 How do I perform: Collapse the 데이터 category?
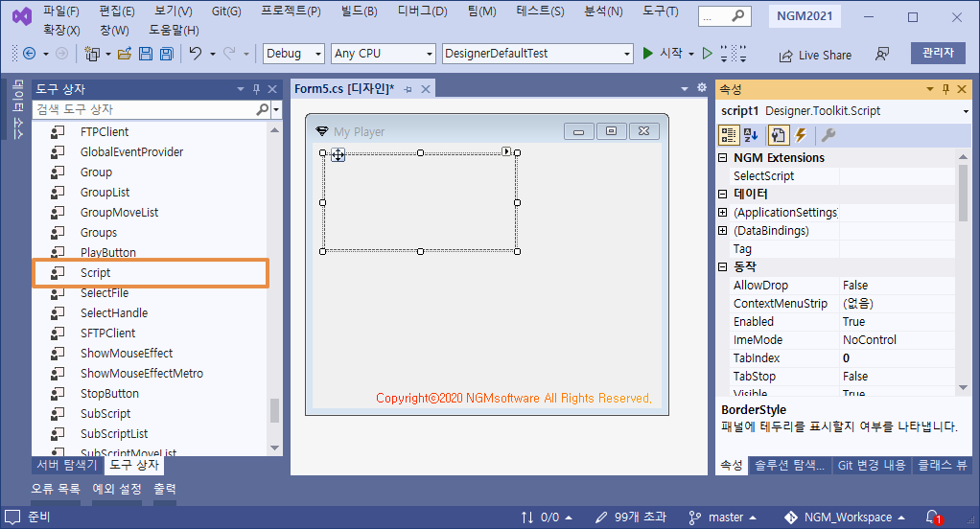(x=723, y=195)
